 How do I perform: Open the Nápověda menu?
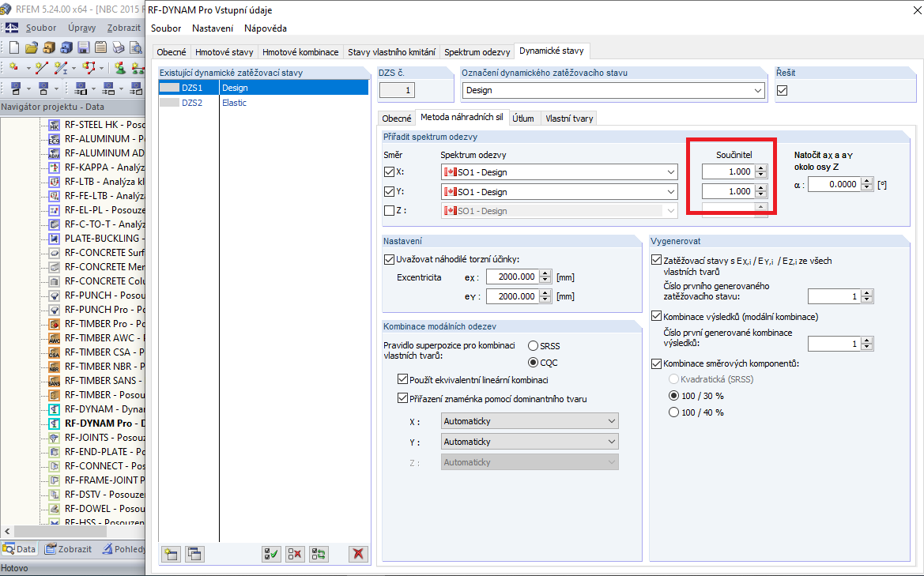(x=265, y=28)
